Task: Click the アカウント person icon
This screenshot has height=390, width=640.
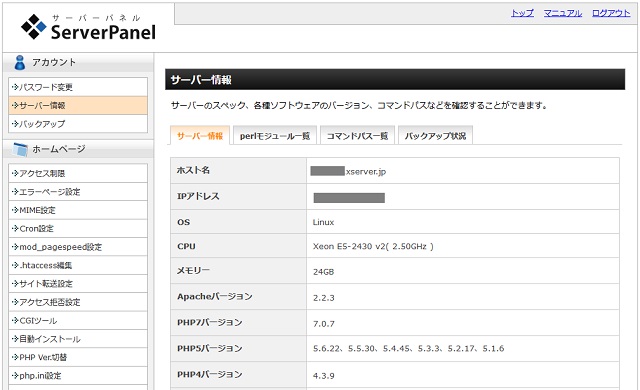Action: click(19, 62)
